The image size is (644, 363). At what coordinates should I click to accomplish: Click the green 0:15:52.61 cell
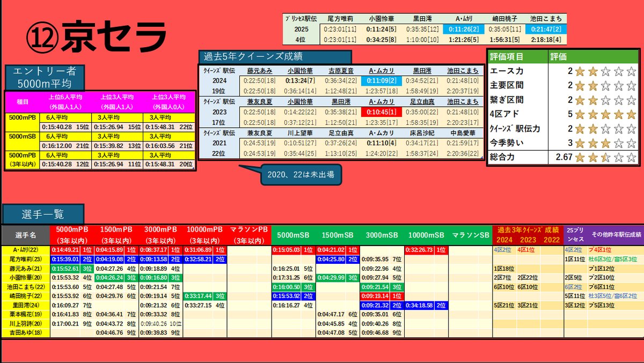[65, 268]
